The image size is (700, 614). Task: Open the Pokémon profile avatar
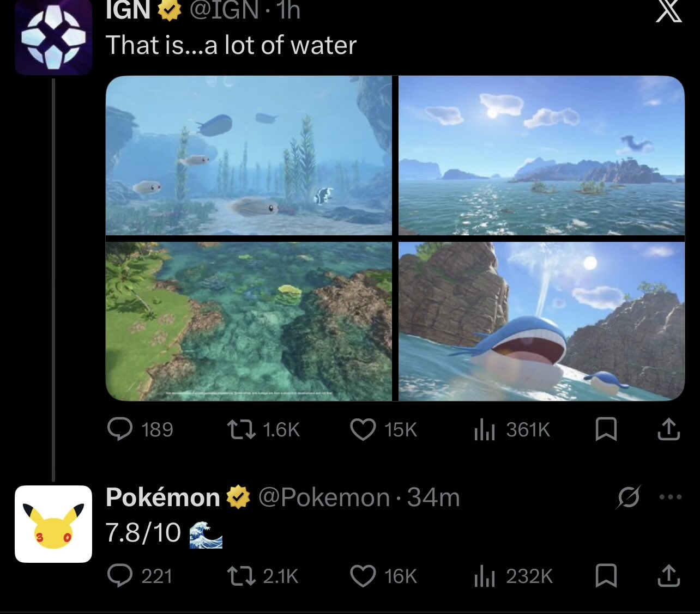[53, 524]
